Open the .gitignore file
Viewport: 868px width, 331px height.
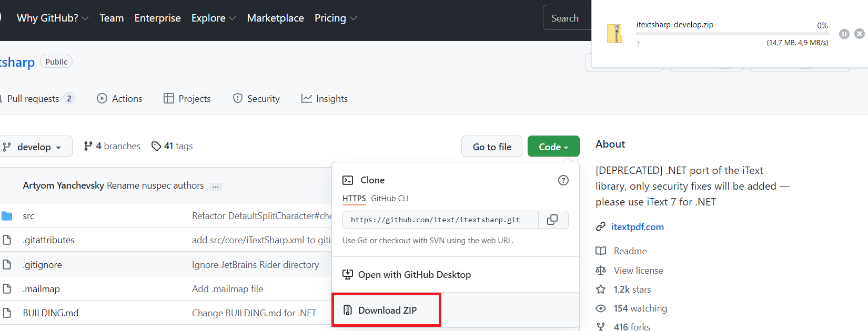pos(42,265)
